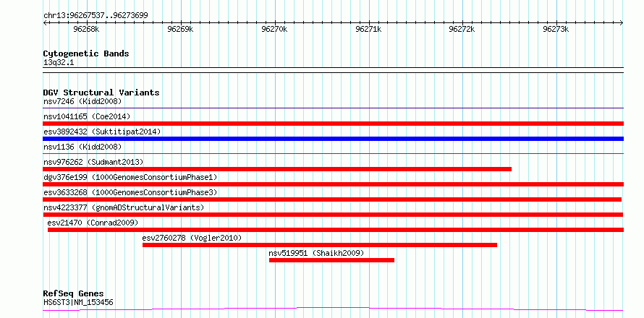
Task: Open nsv1136 (Kidd2008) variant label
Action: click(82, 147)
